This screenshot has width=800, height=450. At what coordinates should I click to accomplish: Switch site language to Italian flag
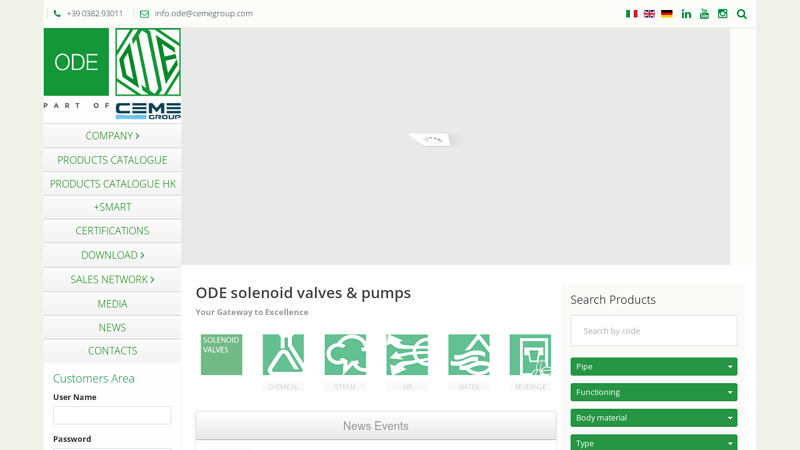(x=632, y=14)
